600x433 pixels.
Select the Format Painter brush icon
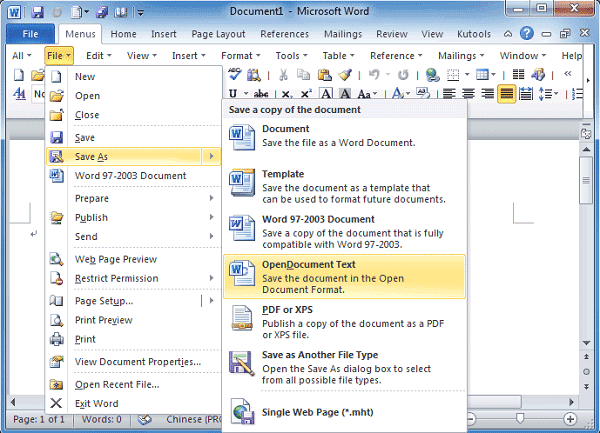click(345, 75)
